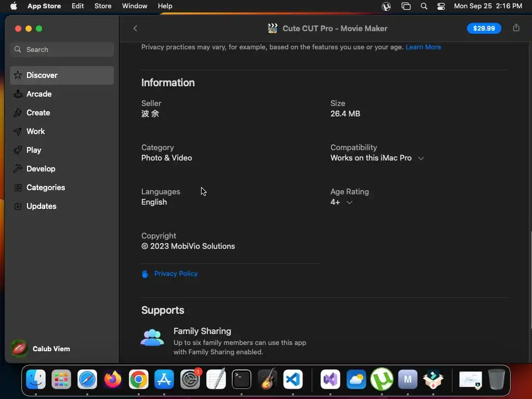Image resolution: width=532 pixels, height=399 pixels.
Task: Select Updates in the sidebar
Action: click(62, 206)
